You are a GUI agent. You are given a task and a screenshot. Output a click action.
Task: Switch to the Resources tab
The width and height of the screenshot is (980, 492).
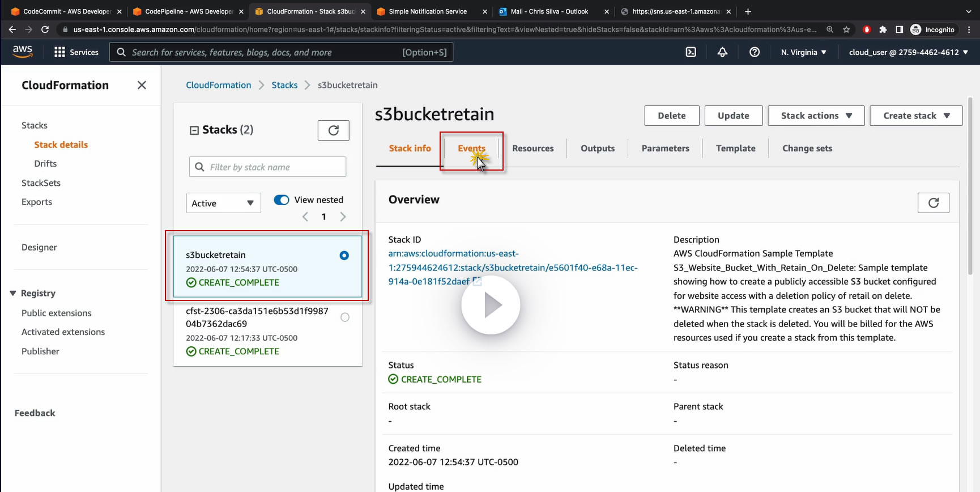tap(532, 149)
